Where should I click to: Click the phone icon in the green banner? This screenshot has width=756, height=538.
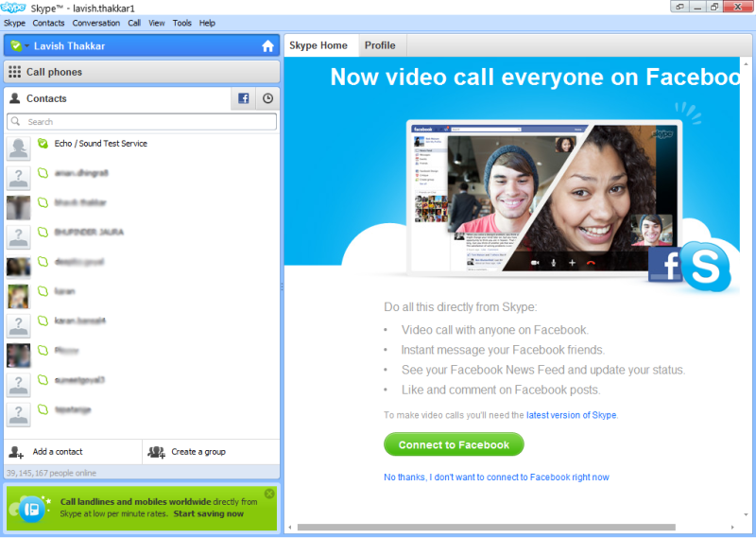(32, 509)
